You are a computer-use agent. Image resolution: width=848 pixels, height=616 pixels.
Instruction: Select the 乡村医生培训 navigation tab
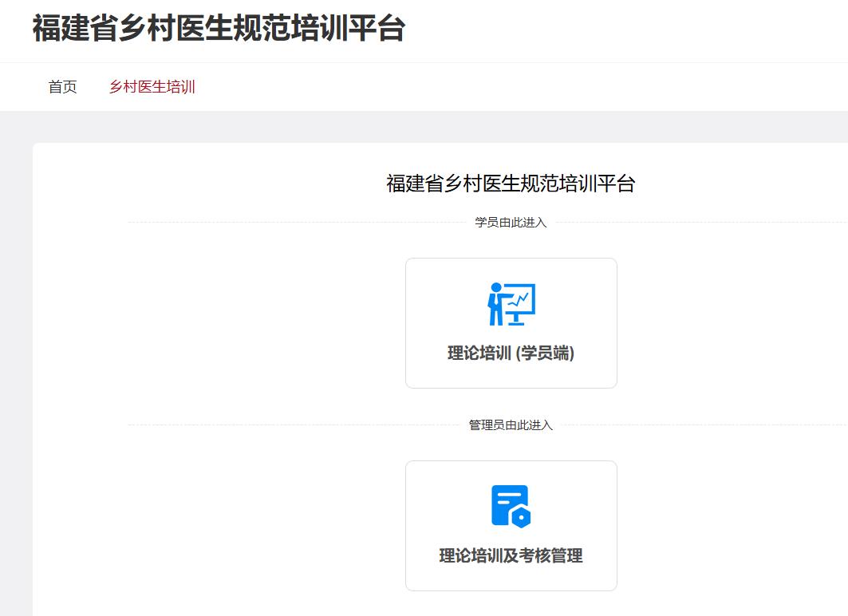click(x=152, y=87)
